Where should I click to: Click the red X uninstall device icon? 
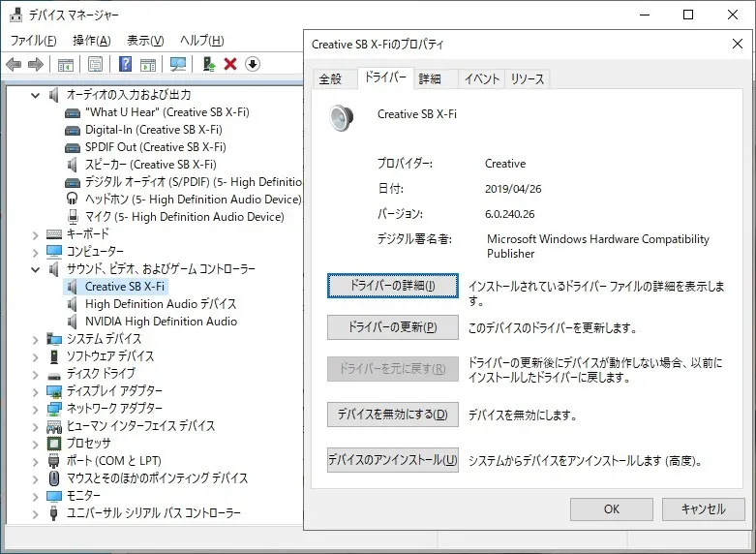click(x=230, y=64)
